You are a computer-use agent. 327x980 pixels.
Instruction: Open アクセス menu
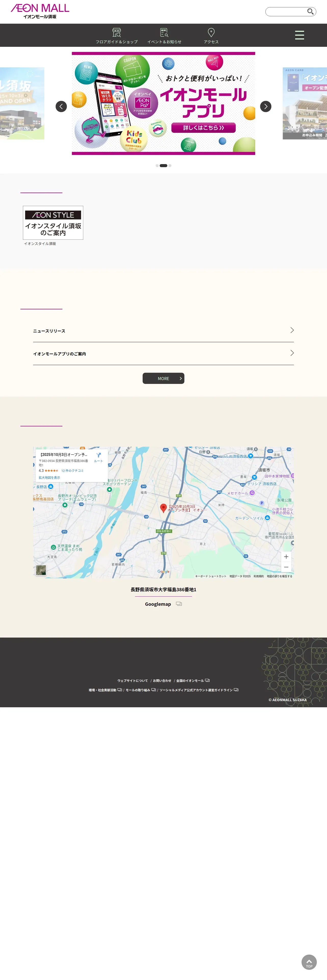[211, 35]
